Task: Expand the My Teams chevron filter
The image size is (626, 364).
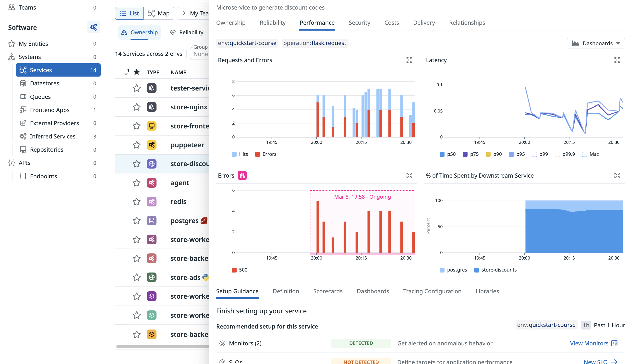Action: click(x=183, y=13)
